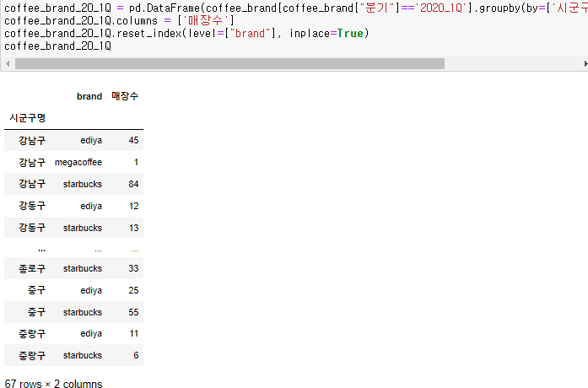Click the brand column header
The height and width of the screenshot is (388, 588).
click(x=89, y=96)
